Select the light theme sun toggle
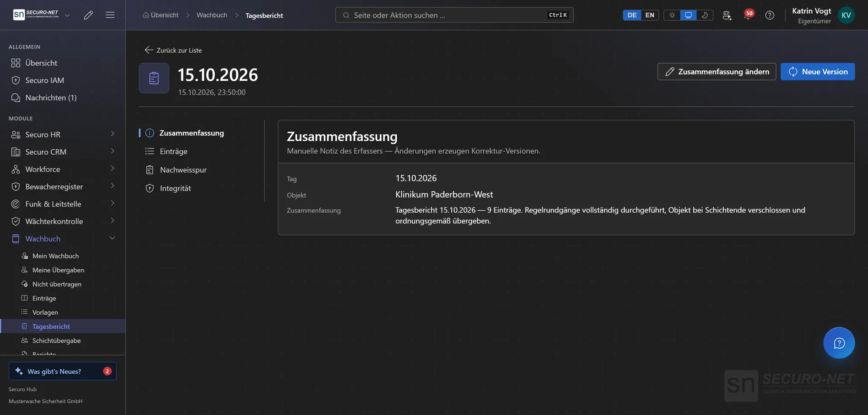The image size is (868, 415). point(672,15)
